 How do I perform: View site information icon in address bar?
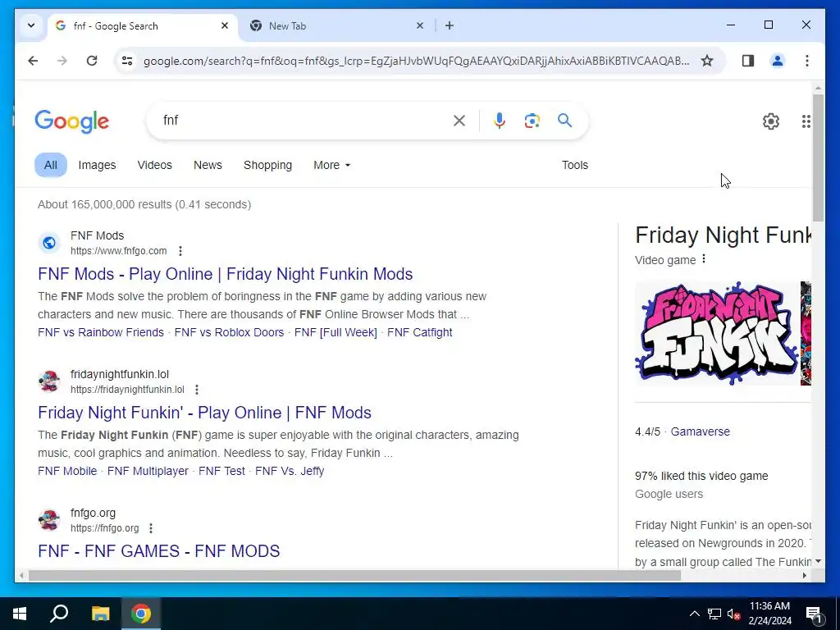127,61
